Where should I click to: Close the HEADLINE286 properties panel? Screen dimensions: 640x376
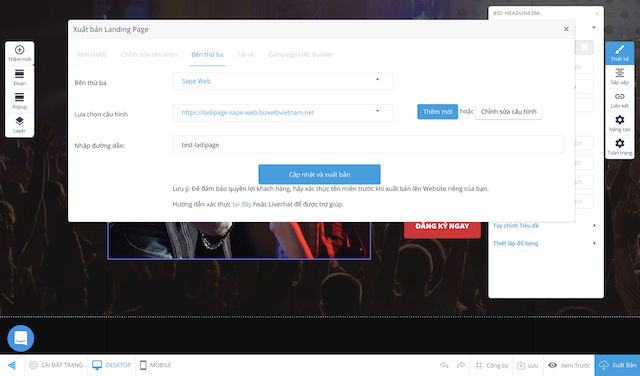(x=597, y=13)
